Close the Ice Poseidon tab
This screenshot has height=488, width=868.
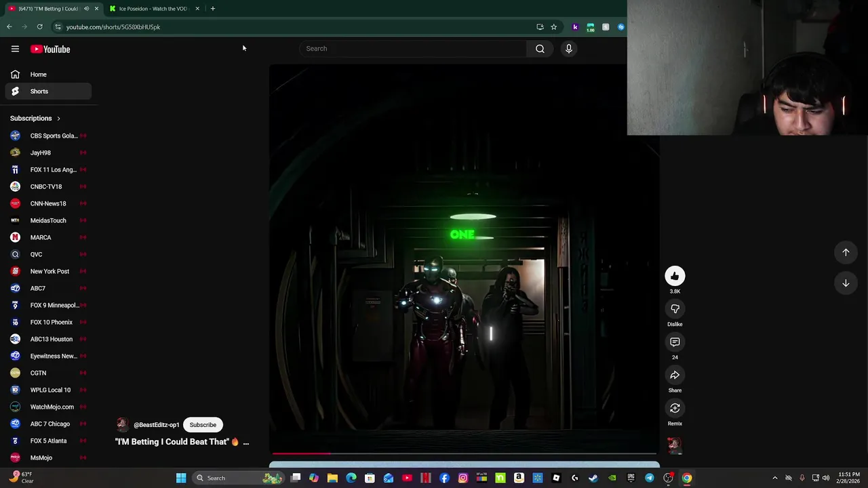pos(197,9)
